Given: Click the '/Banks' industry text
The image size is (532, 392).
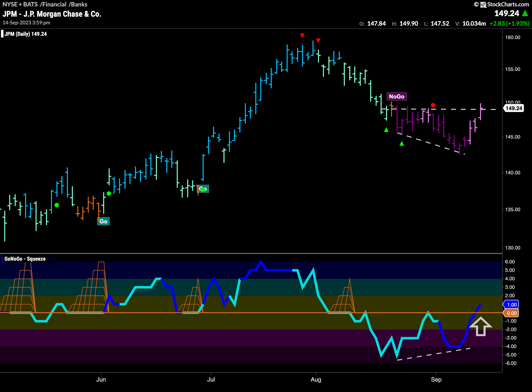Looking at the screenshot, I should pyautogui.click(x=78, y=4).
